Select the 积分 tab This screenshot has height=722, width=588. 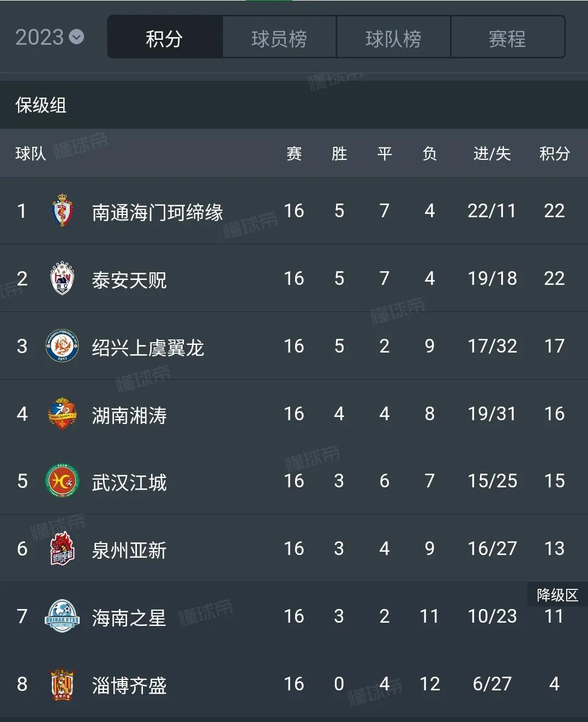165,37
